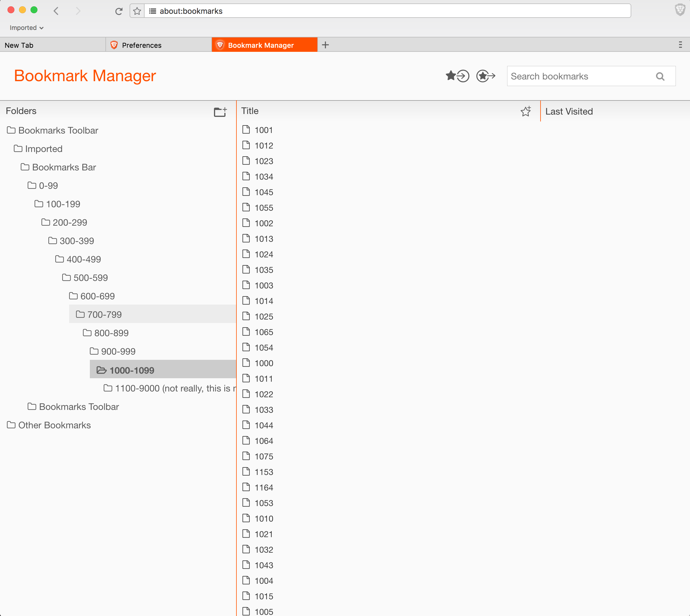Click the import bookmarks icon
Image resolution: width=690 pixels, height=616 pixels.
[x=457, y=76]
